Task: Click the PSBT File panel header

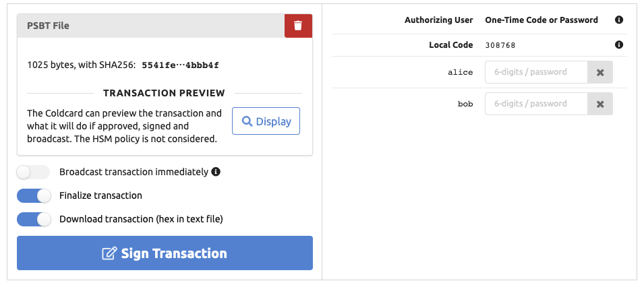Action: coord(151,26)
